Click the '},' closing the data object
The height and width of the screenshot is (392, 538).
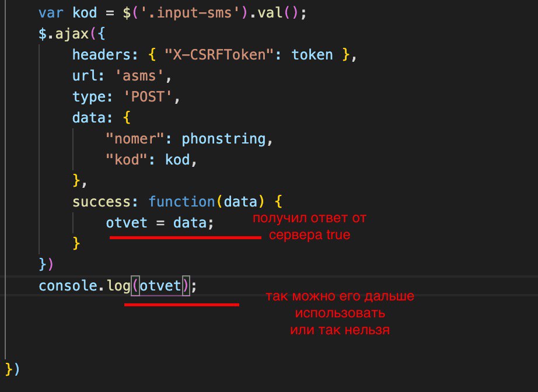80,181
